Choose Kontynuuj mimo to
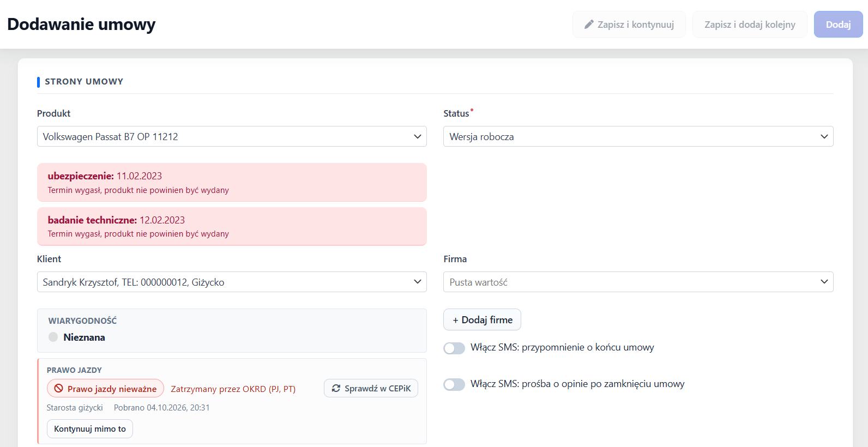Viewport: 868px width, 447px height. [x=90, y=428]
